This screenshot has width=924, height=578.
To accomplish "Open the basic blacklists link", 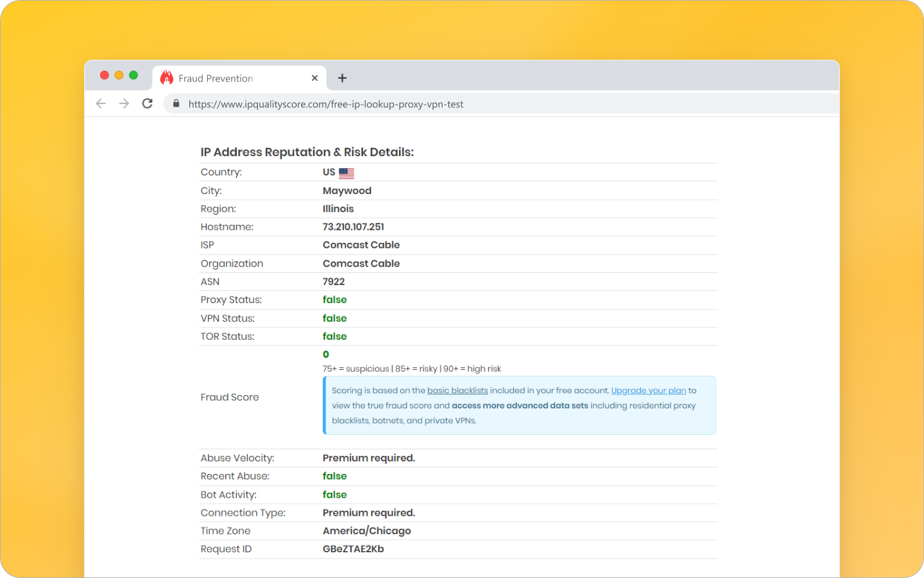I will (458, 390).
